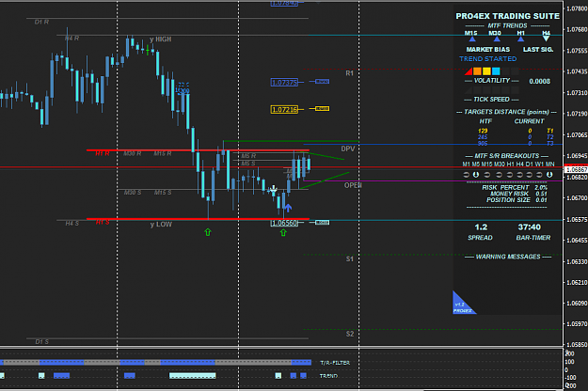Click the S/R breakout icon under M15
Screen dimensions: 588x391
pos(486,175)
